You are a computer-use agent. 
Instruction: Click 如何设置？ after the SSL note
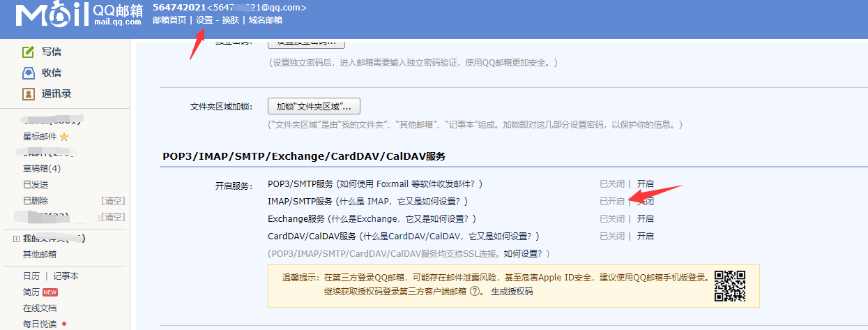click(524, 254)
